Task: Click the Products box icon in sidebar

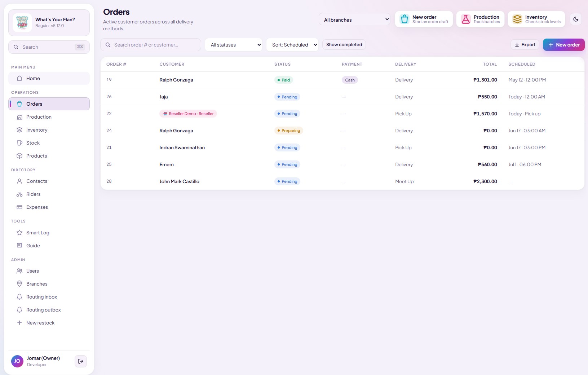Action: tap(19, 156)
